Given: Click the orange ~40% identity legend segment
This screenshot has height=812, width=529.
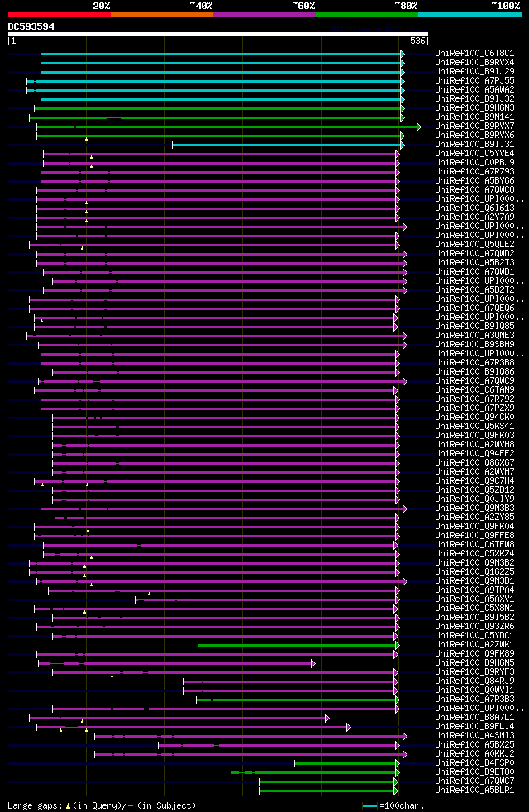Looking at the screenshot, I should (162, 15).
